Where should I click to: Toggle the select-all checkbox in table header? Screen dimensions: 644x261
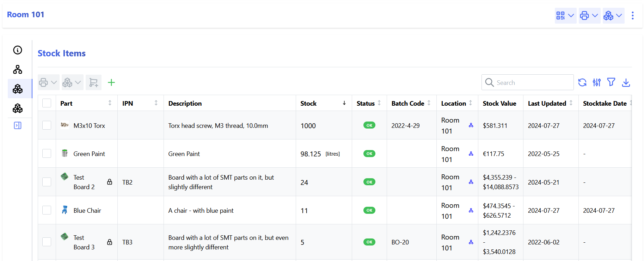point(47,103)
